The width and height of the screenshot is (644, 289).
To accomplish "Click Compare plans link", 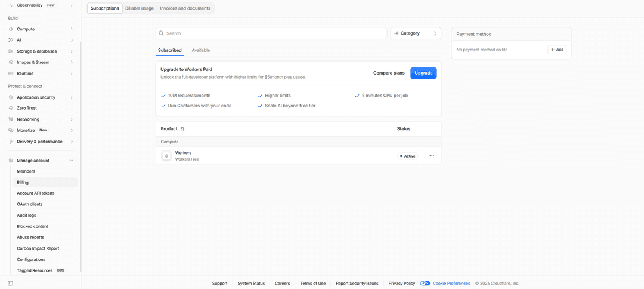I will [389, 73].
